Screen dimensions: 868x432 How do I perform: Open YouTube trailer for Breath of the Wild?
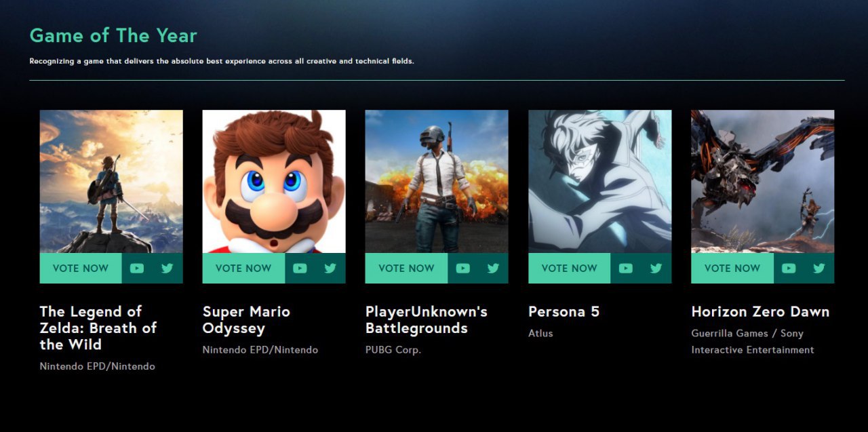pos(137,268)
